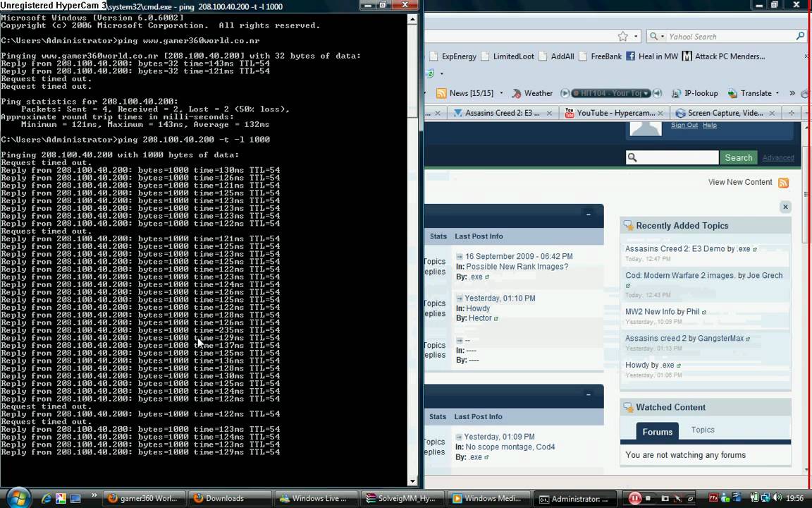Switch to SolveigMM_Hy... taskbar button

click(x=402, y=499)
